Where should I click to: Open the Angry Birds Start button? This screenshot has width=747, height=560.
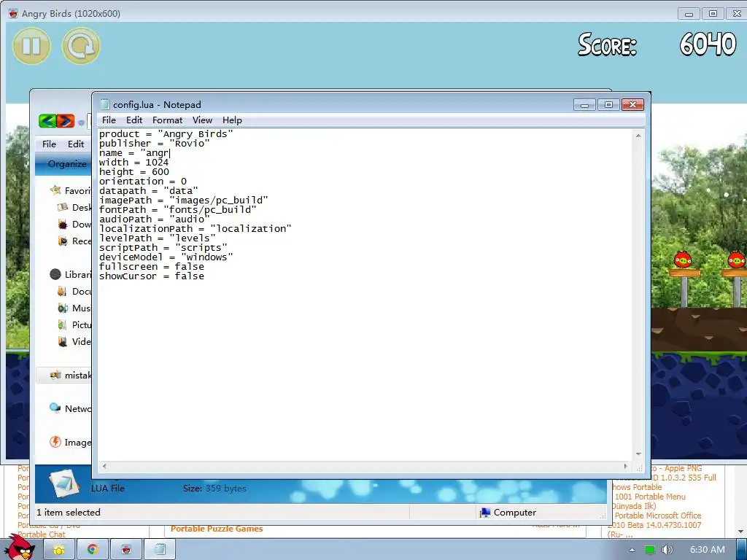[19, 548]
